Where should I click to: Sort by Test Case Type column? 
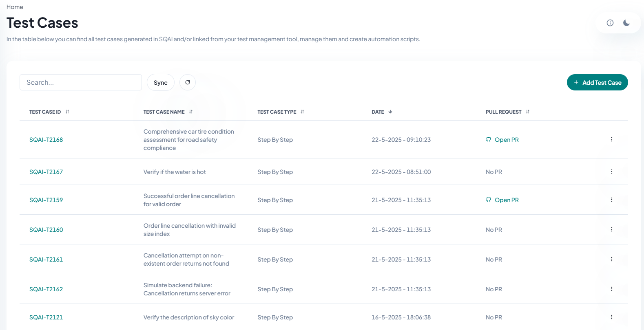click(302, 112)
